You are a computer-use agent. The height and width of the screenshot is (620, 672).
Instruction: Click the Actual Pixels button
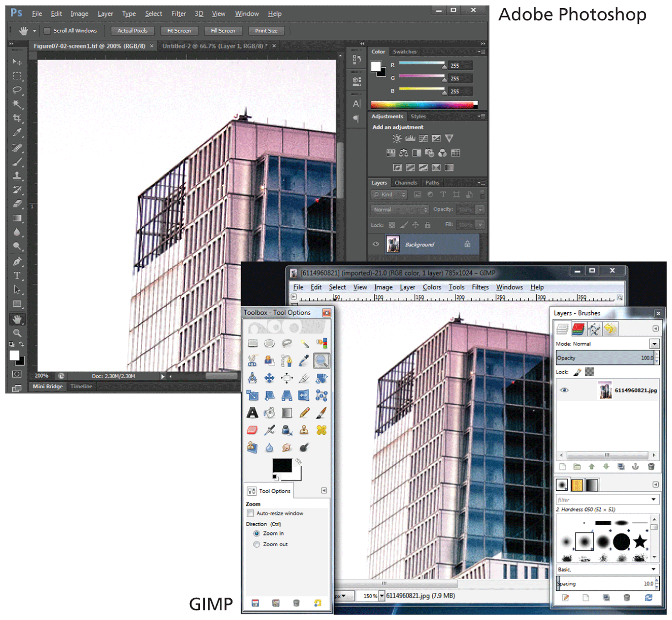[x=132, y=31]
